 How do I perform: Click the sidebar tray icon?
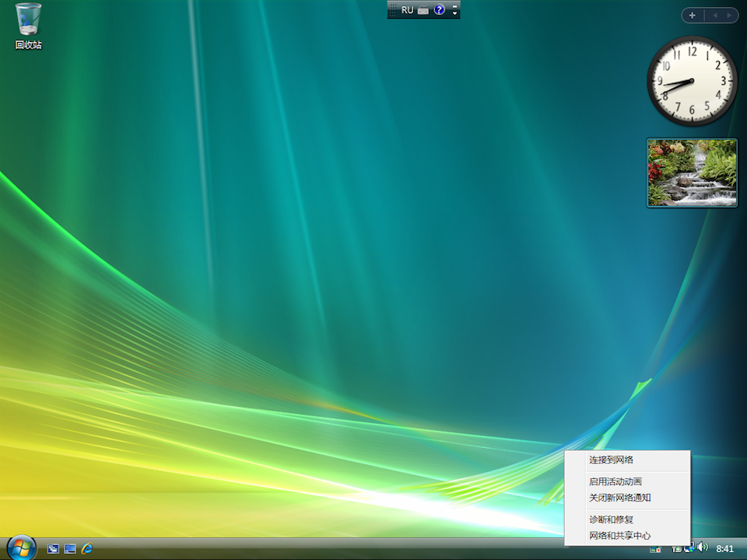655,550
